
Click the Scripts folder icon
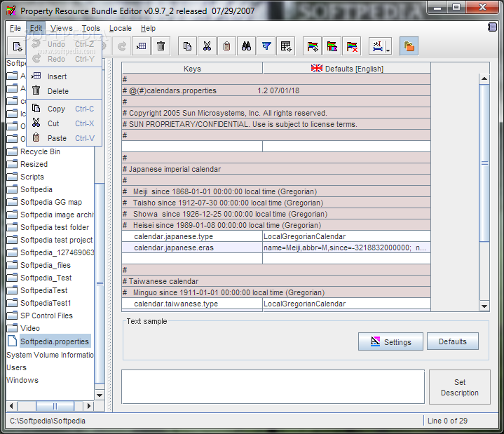pyautogui.click(x=12, y=177)
